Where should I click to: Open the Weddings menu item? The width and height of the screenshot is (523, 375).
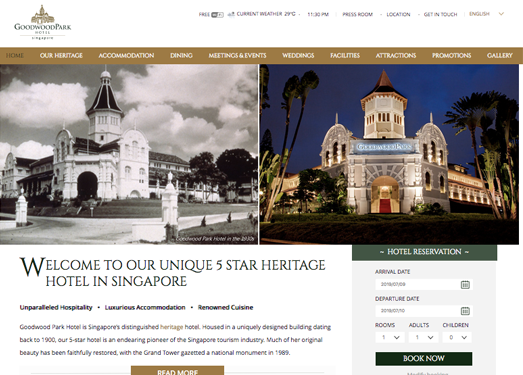coord(298,55)
